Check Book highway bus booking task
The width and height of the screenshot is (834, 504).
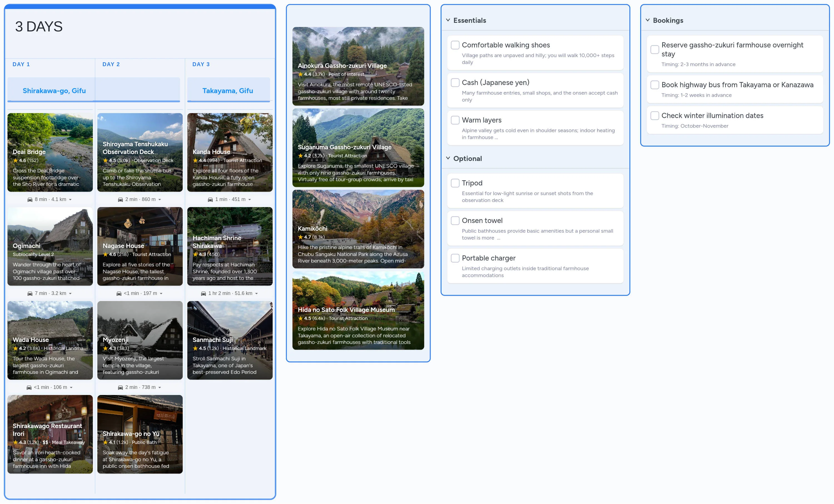[655, 85]
